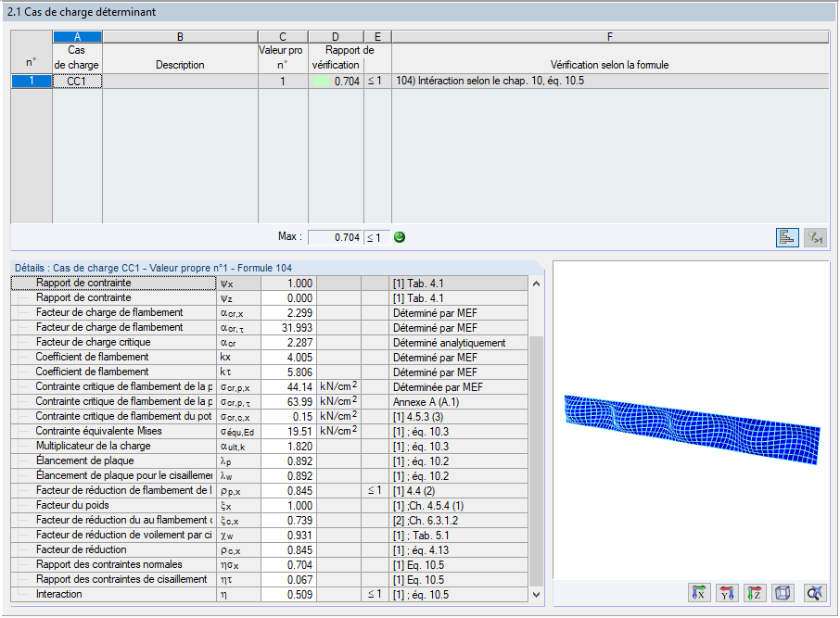Click the reference '[2] ;Ch. 6.3.1.2'
Screen dimensions: 840x618
pos(426,521)
